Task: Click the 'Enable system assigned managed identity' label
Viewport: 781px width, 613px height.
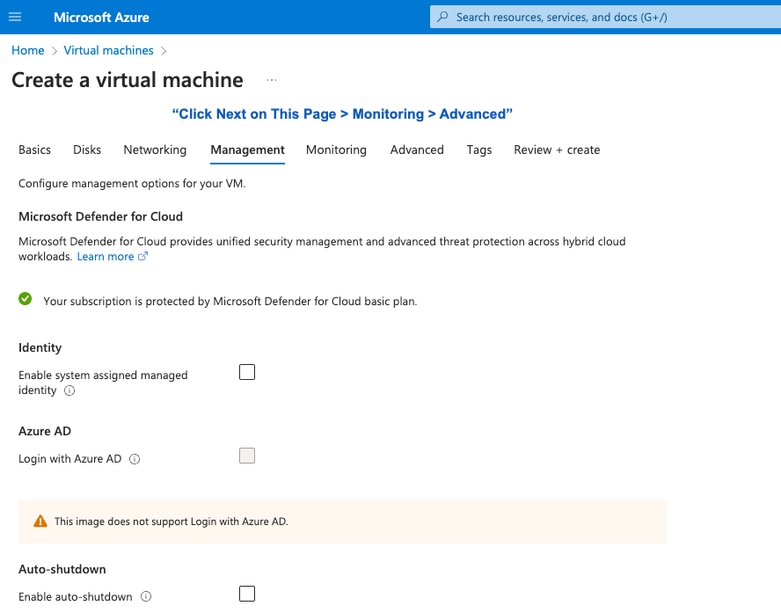Action: (103, 382)
